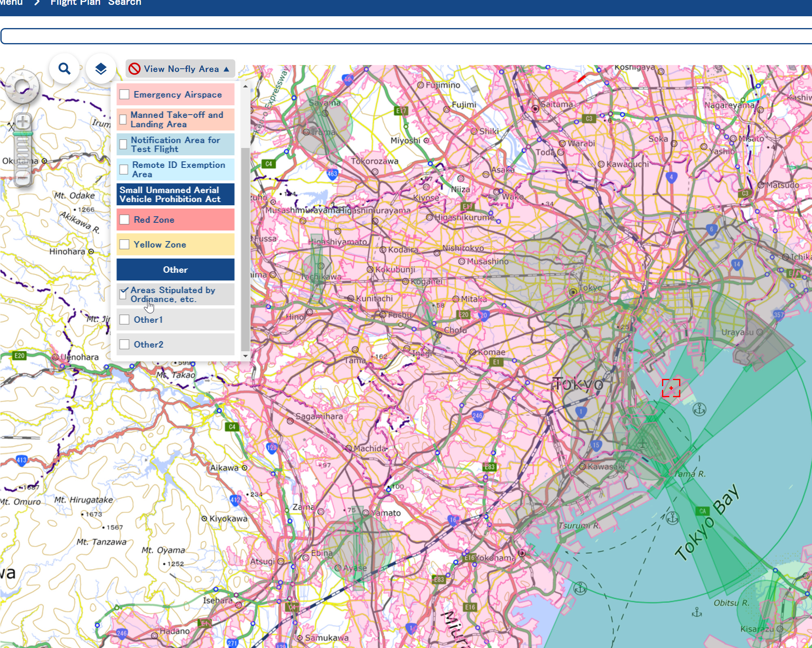Click the red no-fly prohibition icon

click(135, 69)
